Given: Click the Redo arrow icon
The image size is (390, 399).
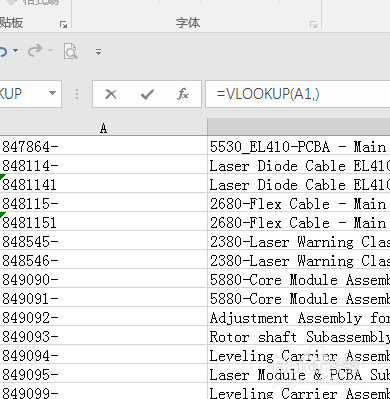Looking at the screenshot, I should (x=35, y=51).
